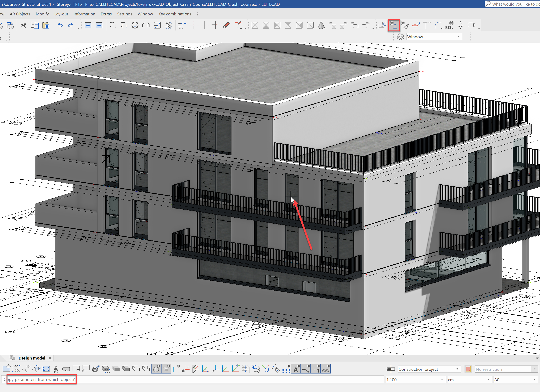Expand the arc tool dropdown arrow

[x=441, y=28]
